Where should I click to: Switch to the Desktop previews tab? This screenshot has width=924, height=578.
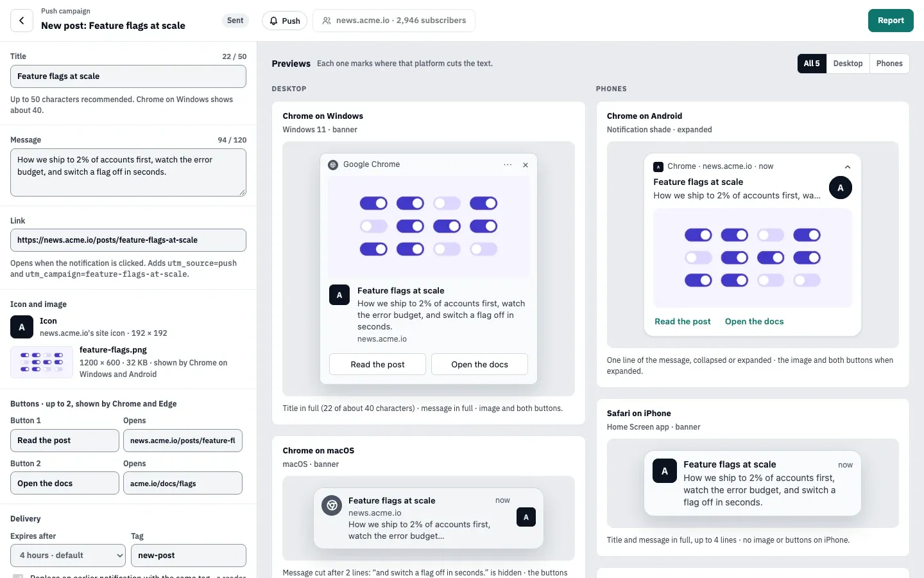tap(848, 64)
